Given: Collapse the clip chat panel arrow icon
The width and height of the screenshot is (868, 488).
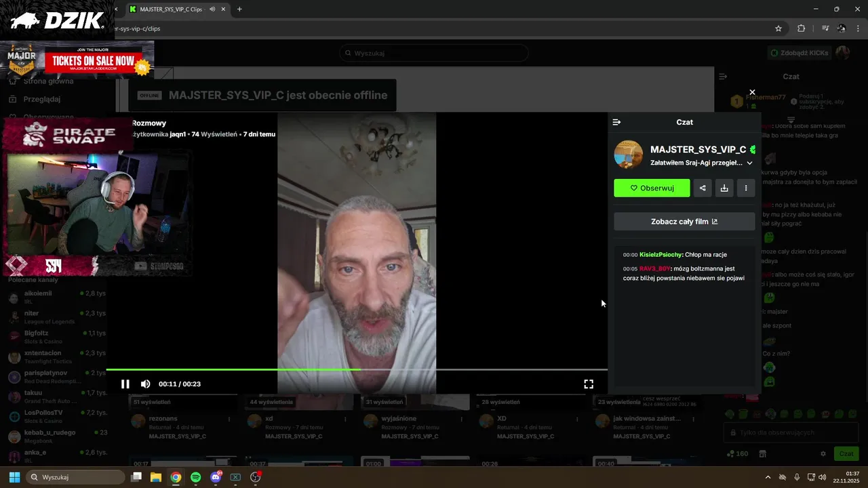Looking at the screenshot, I should pos(616,122).
